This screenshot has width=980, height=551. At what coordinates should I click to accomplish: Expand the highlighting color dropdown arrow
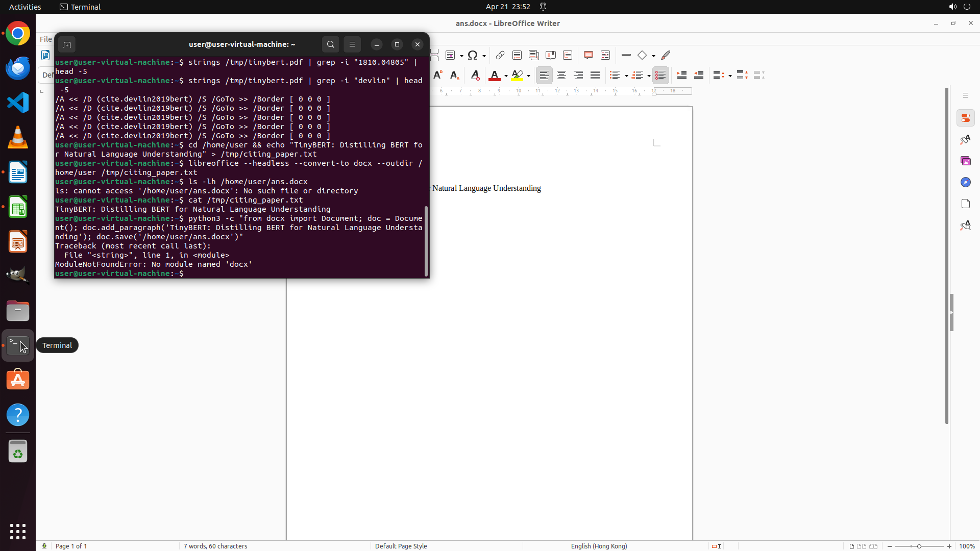pos(528,76)
